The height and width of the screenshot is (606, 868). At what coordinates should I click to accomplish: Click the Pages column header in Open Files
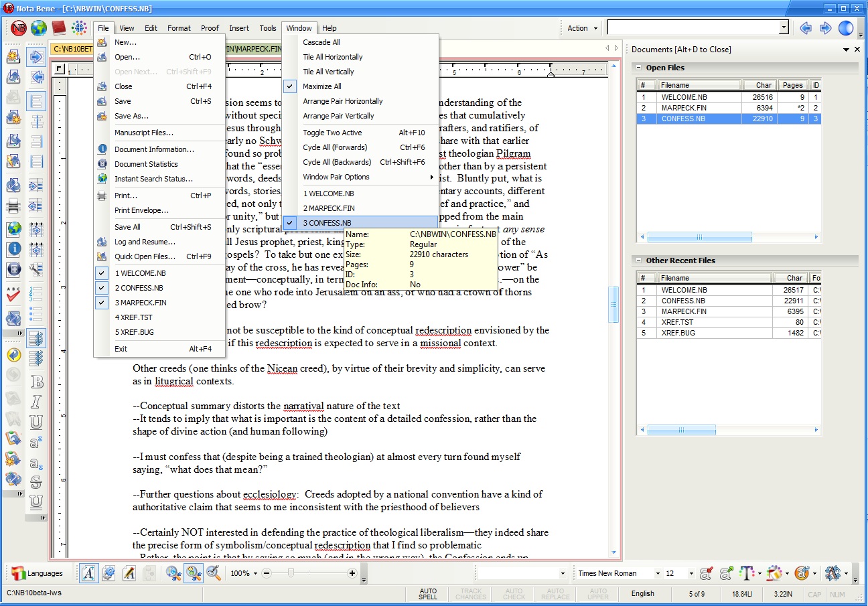[793, 85]
